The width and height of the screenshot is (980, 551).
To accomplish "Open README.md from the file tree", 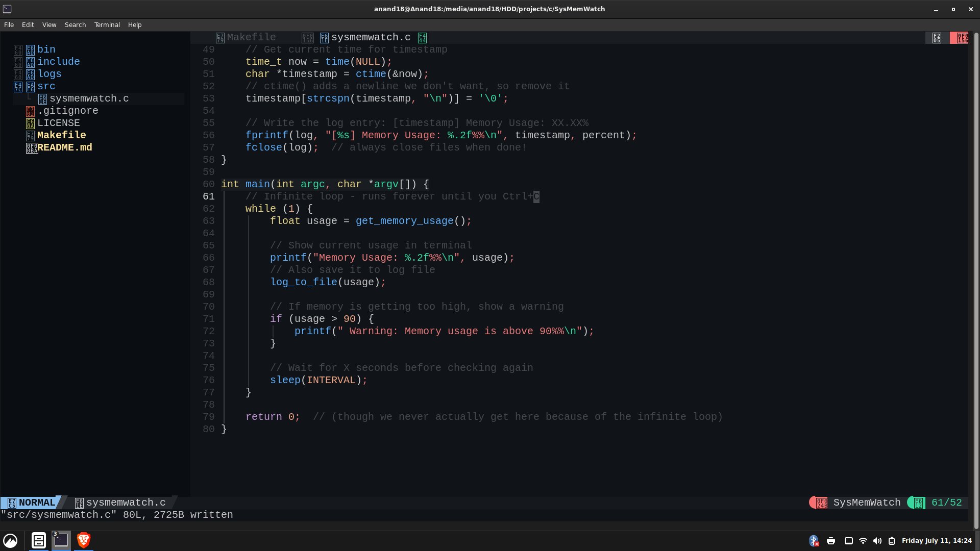I will [x=64, y=147].
